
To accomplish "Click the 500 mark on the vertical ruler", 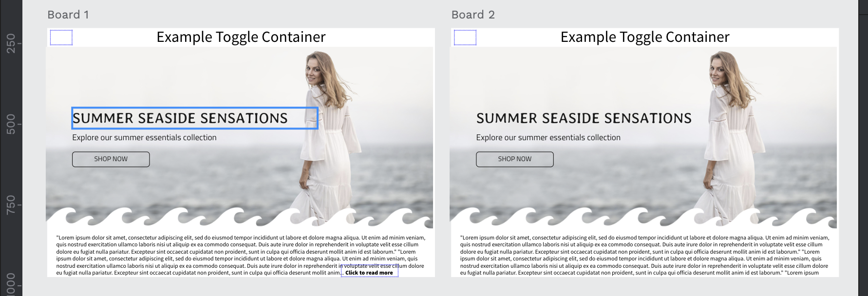I will (11, 124).
